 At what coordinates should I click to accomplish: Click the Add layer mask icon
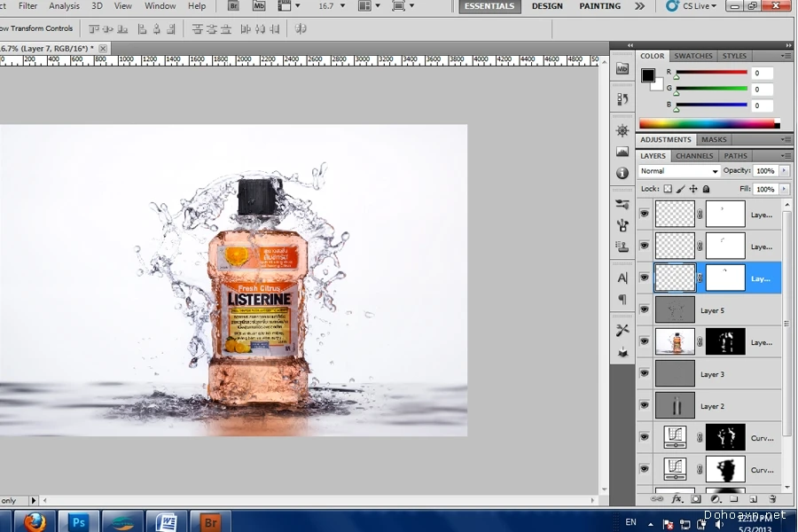pos(695,500)
